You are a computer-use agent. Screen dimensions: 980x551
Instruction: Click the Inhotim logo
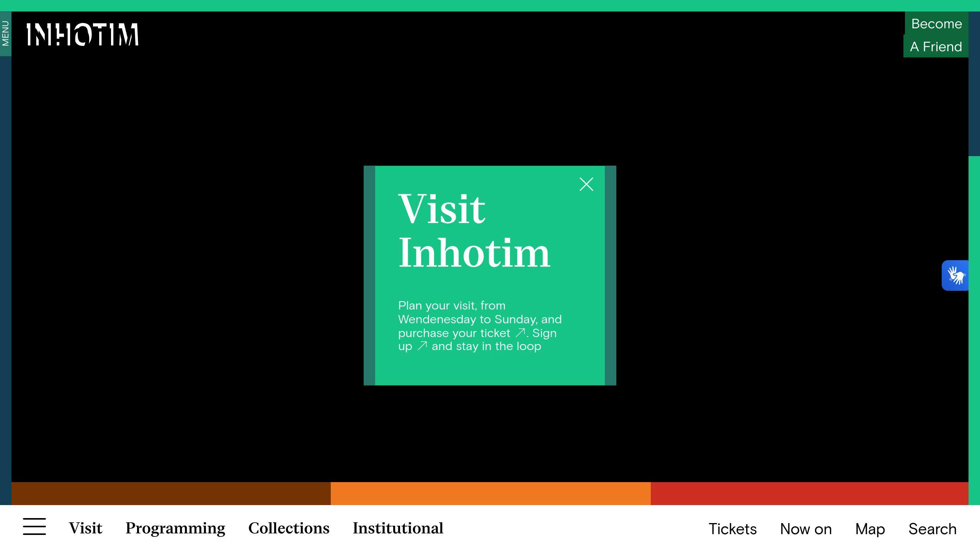82,34
